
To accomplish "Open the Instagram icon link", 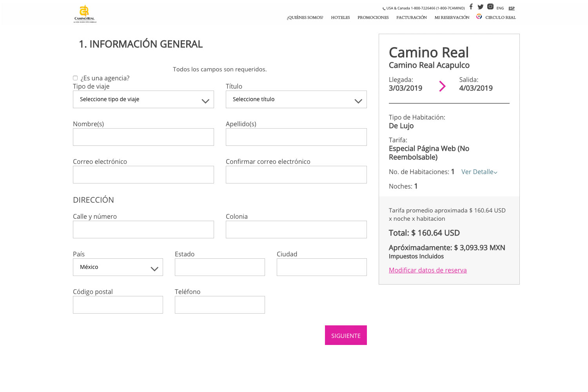I will click(x=490, y=7).
